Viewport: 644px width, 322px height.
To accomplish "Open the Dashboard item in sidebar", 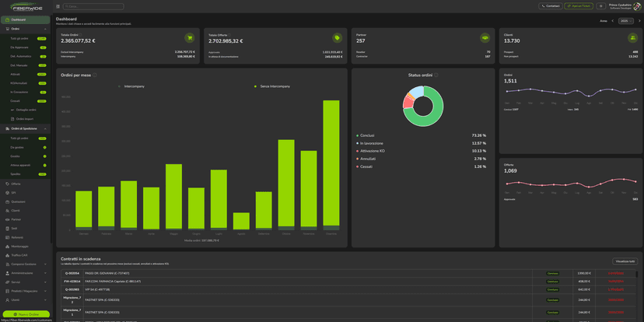I will (x=18, y=19).
